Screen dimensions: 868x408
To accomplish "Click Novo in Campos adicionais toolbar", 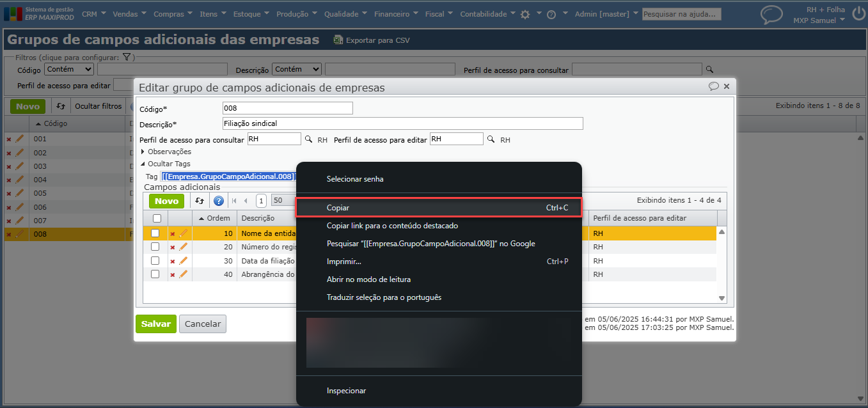I will pyautogui.click(x=167, y=201).
